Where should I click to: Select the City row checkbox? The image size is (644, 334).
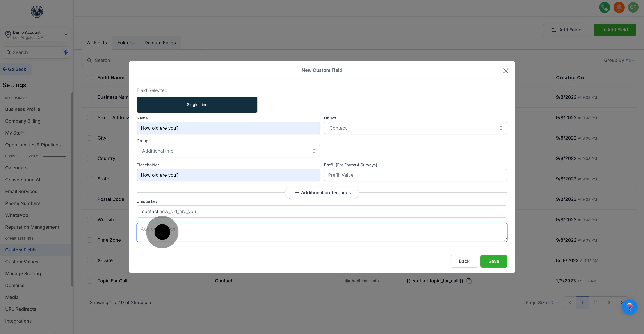point(89,138)
